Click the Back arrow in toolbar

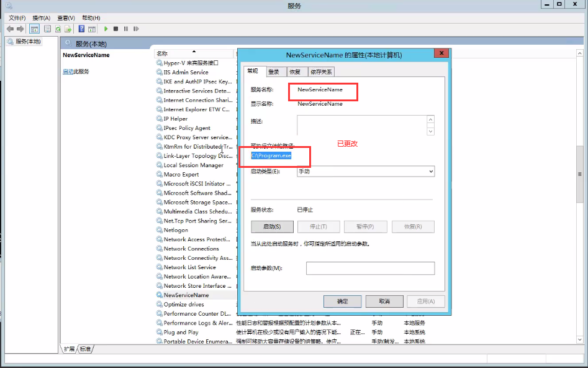pyautogui.click(x=11, y=29)
